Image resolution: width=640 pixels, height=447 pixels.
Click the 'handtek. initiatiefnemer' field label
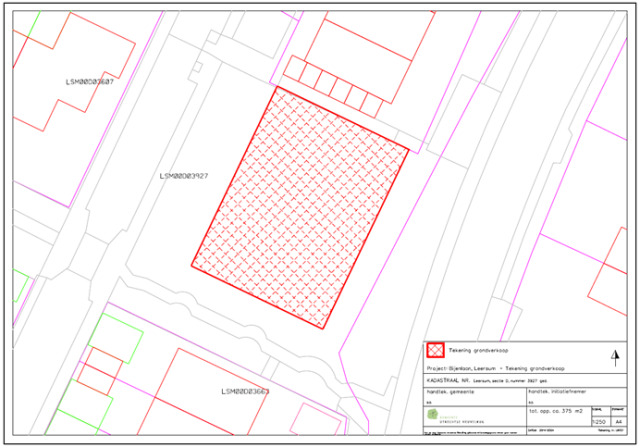pyautogui.click(x=557, y=391)
